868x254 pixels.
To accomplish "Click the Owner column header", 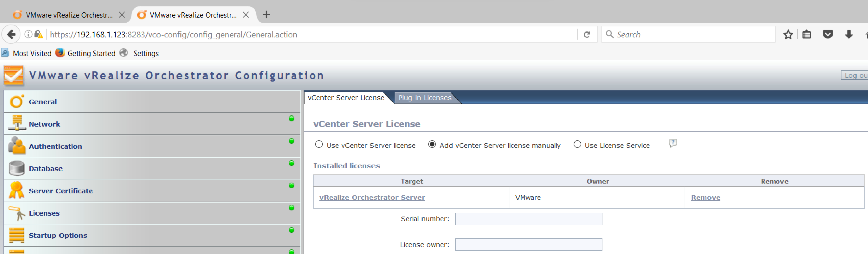I will (598, 181).
